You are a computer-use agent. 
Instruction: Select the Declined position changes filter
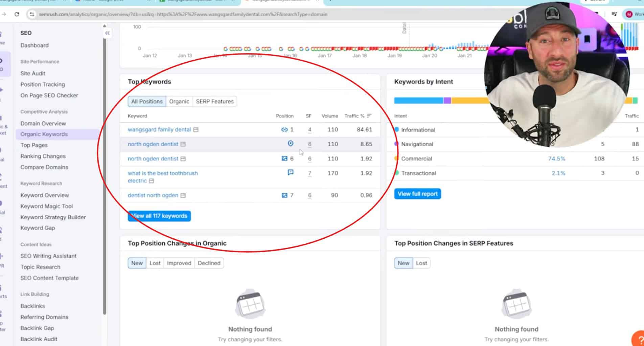pos(209,263)
